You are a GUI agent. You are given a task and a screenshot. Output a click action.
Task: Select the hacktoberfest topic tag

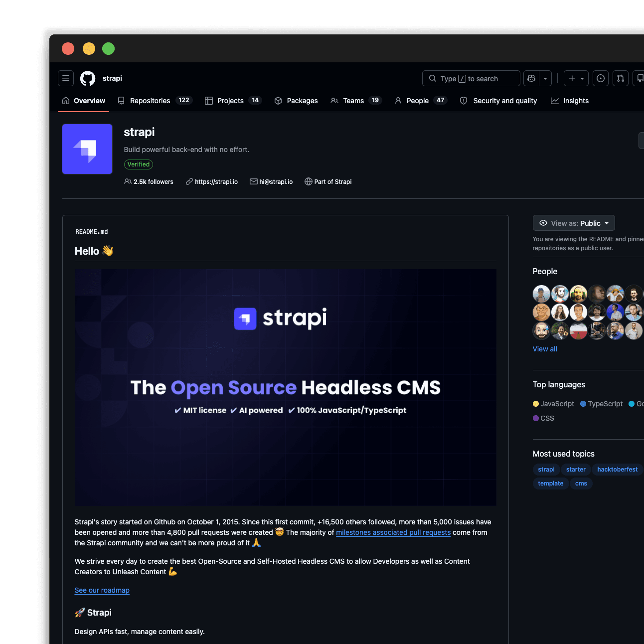click(x=617, y=470)
